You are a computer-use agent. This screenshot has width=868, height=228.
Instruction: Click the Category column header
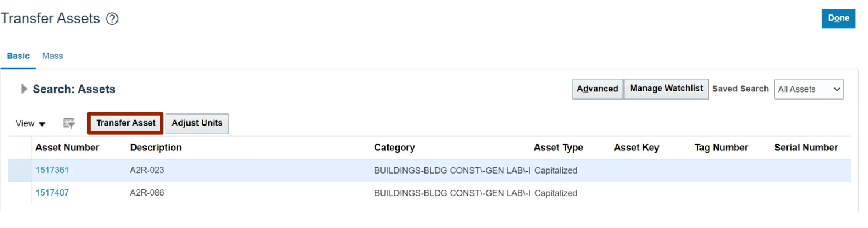[x=394, y=148]
